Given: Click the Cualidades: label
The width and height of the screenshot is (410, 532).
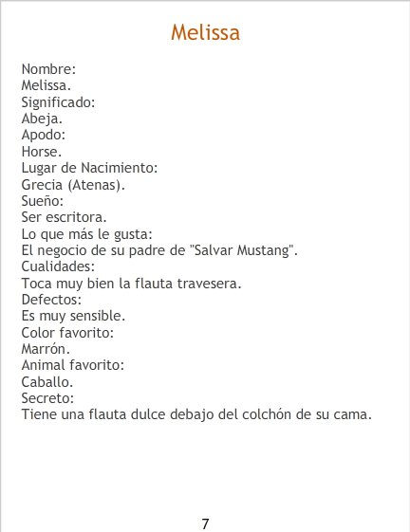Looking at the screenshot, I should tap(58, 266).
